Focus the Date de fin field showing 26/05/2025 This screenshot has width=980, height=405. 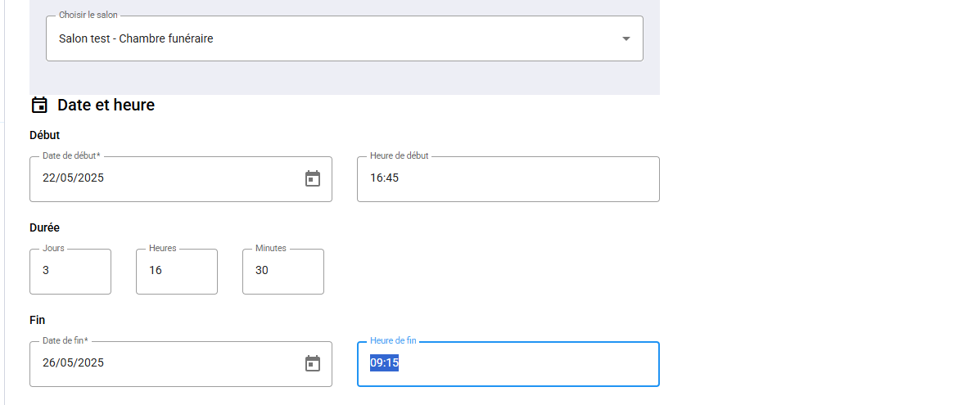point(181,364)
